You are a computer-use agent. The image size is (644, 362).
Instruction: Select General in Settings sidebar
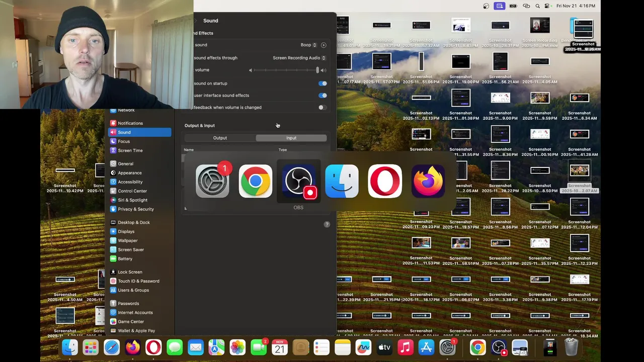tap(139, 164)
